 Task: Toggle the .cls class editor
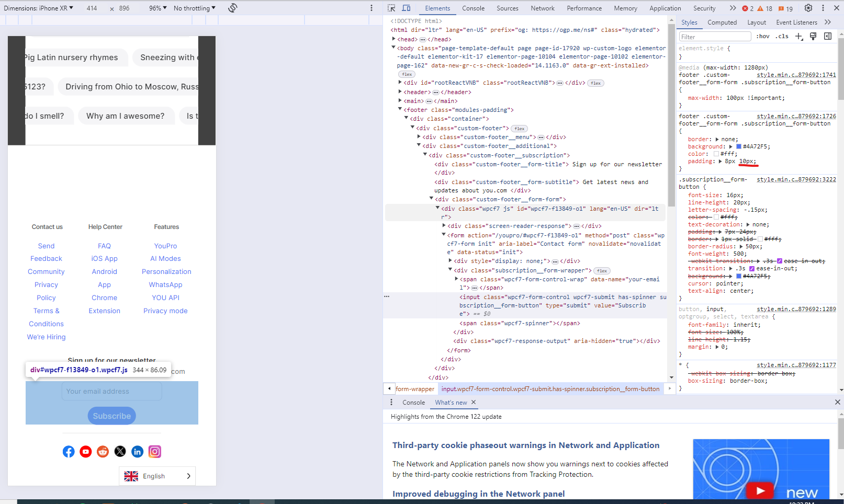click(782, 36)
